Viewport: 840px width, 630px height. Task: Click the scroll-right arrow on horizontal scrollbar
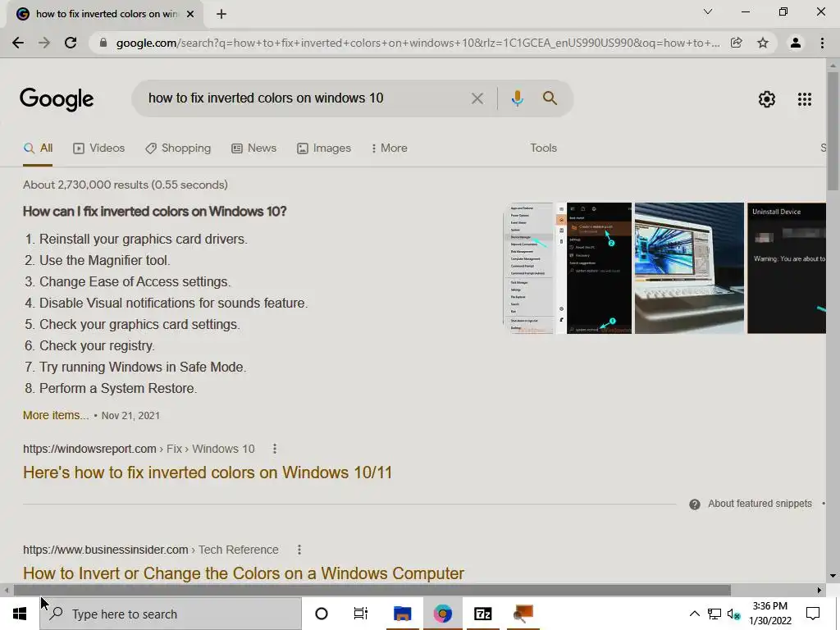pyautogui.click(x=819, y=590)
